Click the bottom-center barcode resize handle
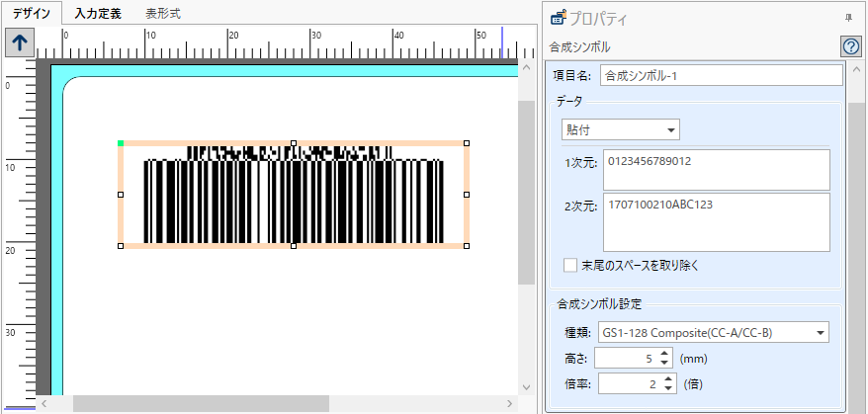Viewport: 868px width, 414px height. click(294, 246)
